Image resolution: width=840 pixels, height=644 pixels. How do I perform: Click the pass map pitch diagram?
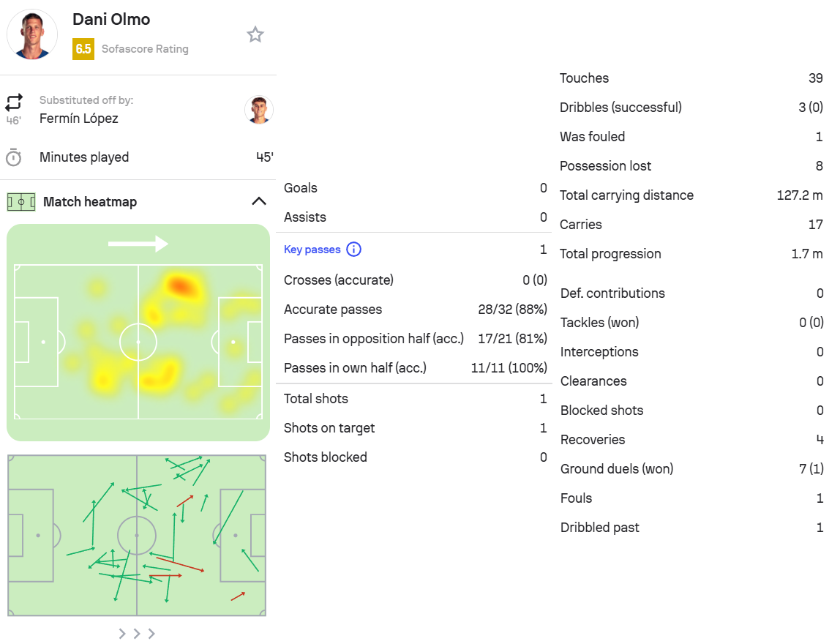tap(137, 535)
